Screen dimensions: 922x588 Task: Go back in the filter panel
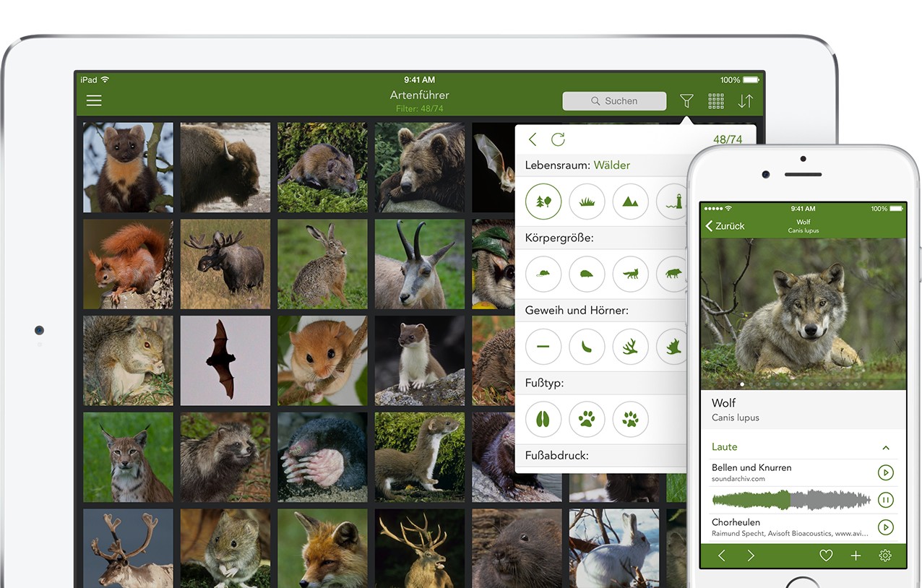[x=533, y=139]
